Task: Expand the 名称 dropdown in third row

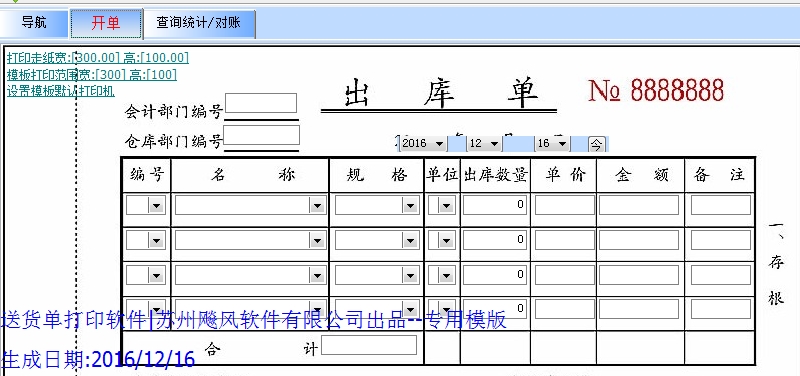Action: click(x=317, y=275)
